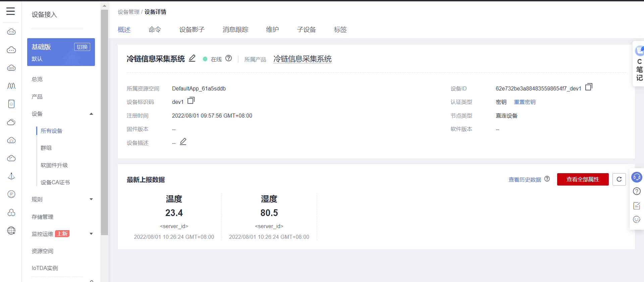Click the question-mark help icon on right
The height and width of the screenshot is (282, 644).
tap(637, 191)
